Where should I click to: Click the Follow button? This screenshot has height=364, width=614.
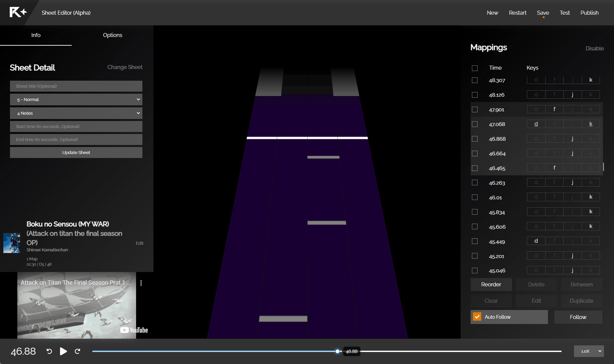[x=578, y=317]
